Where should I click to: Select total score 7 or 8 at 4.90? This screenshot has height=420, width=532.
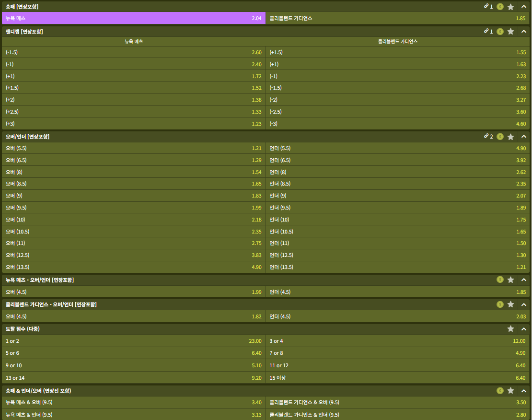tap(398, 353)
